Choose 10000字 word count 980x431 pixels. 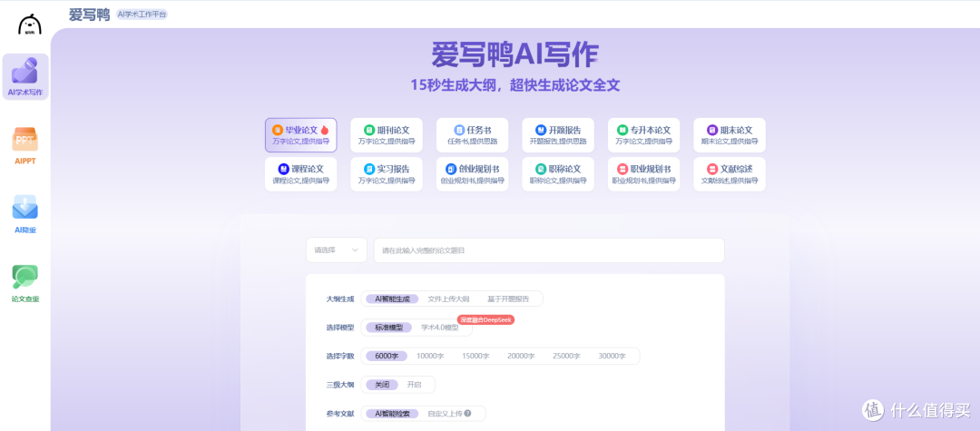point(430,356)
